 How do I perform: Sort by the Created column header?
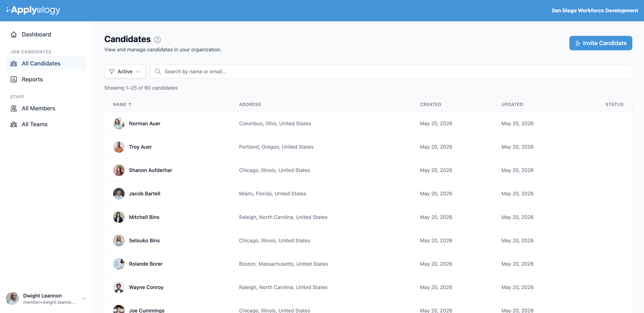(x=430, y=105)
